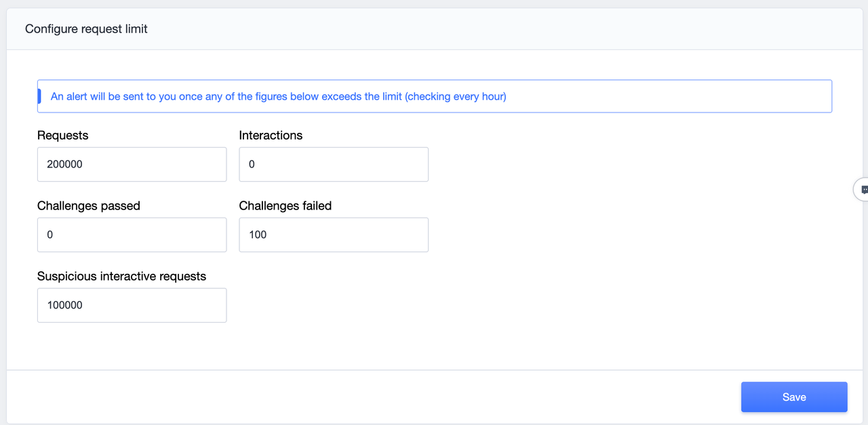Click the blue accent bar on alert banner
Image resolution: width=868 pixels, height=425 pixels.
click(39, 96)
